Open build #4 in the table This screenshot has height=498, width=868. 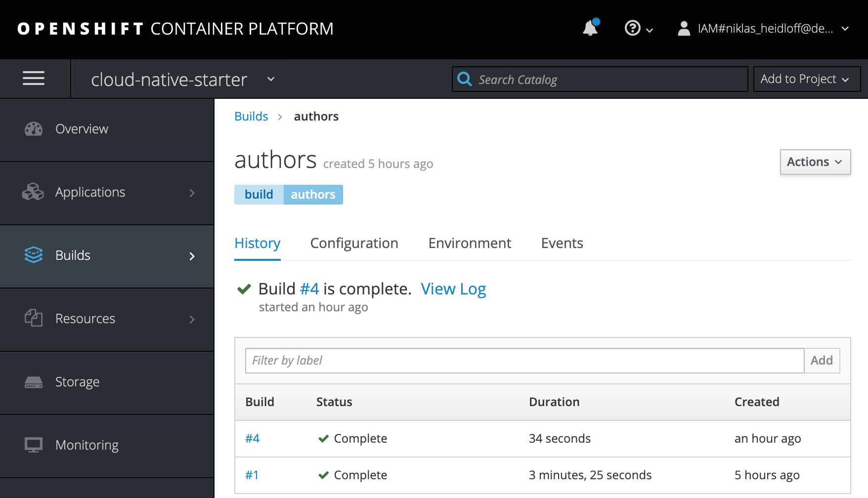(x=252, y=439)
